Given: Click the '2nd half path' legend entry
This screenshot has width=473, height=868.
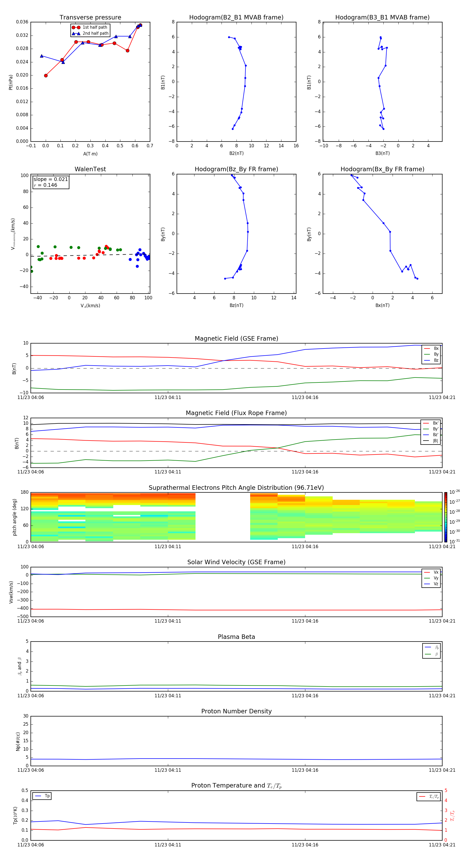Looking at the screenshot, I should [x=90, y=33].
